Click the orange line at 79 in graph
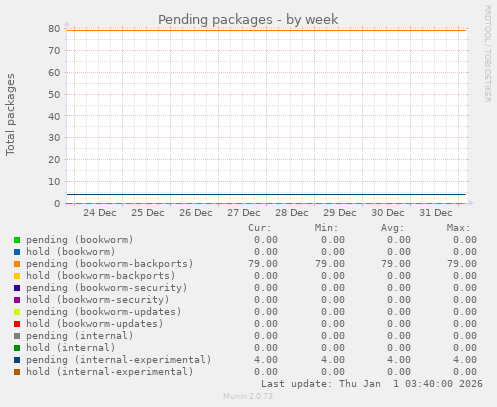 pos(266,30)
